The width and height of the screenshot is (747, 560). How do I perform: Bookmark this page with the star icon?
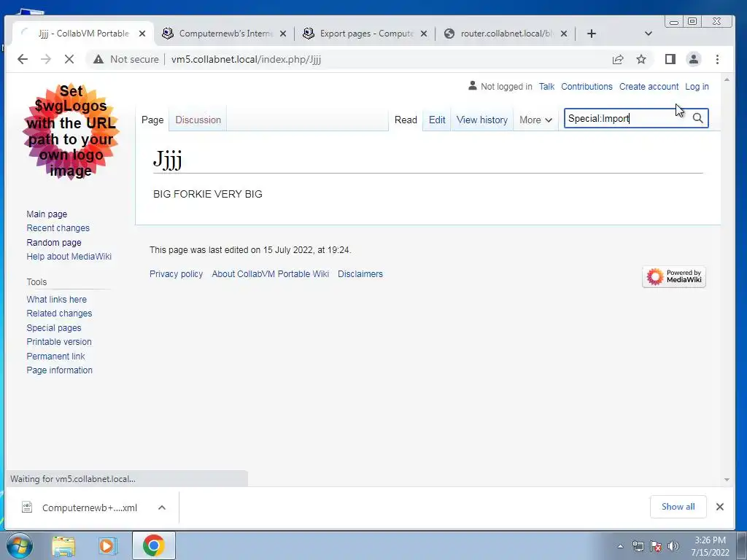(641, 59)
